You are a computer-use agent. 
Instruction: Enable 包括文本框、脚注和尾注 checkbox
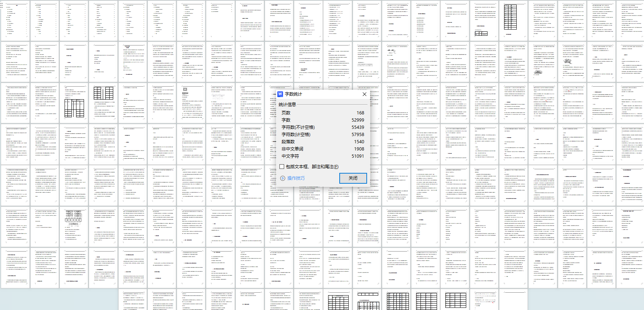(x=282, y=167)
